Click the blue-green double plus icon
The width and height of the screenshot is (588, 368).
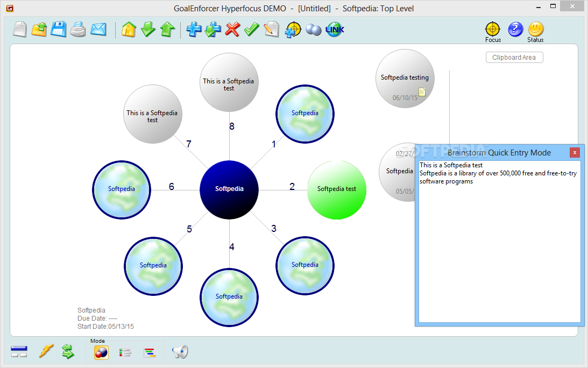point(213,30)
